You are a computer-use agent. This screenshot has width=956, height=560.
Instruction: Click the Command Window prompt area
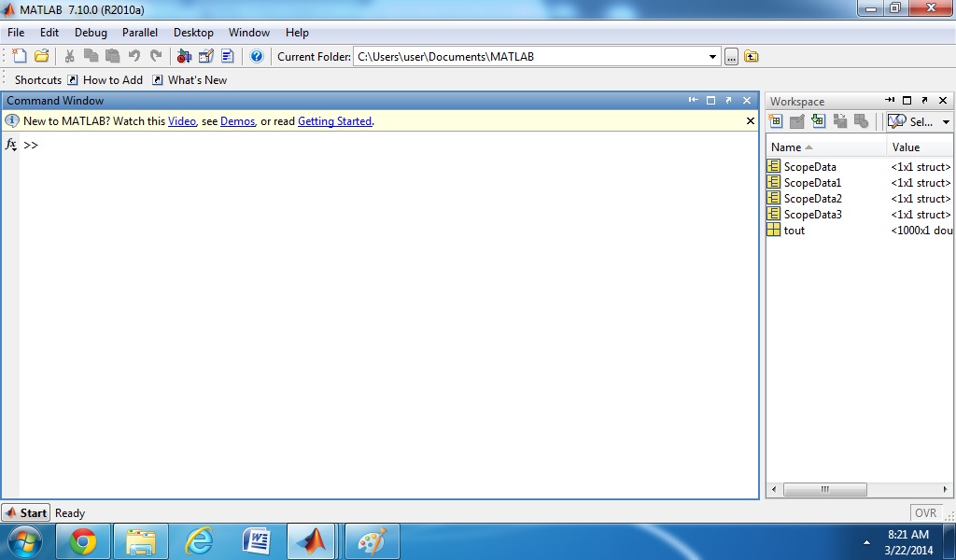click(x=389, y=315)
